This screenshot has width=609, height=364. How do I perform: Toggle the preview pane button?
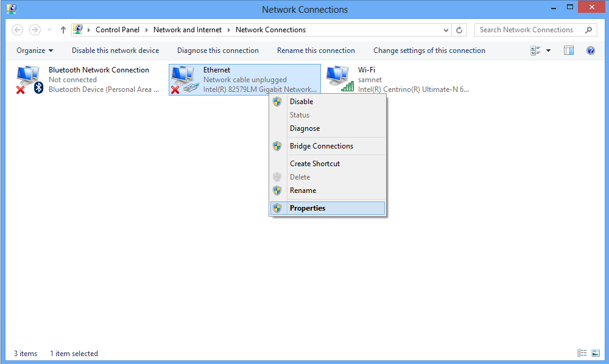[569, 51]
